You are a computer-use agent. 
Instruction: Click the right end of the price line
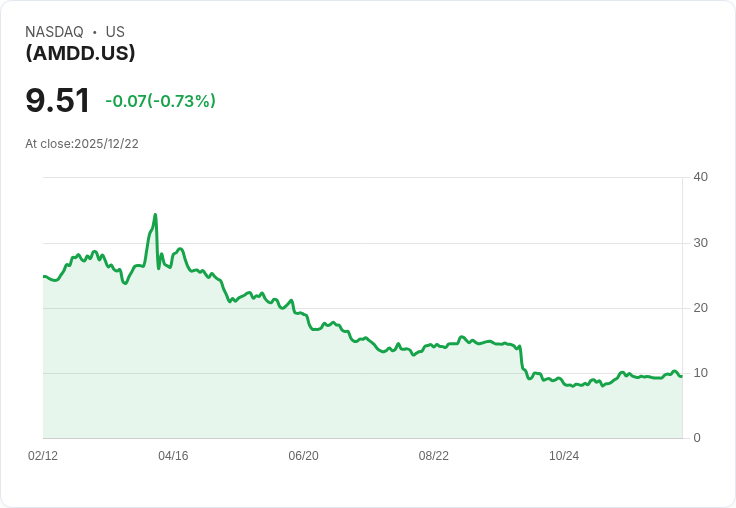(681, 376)
